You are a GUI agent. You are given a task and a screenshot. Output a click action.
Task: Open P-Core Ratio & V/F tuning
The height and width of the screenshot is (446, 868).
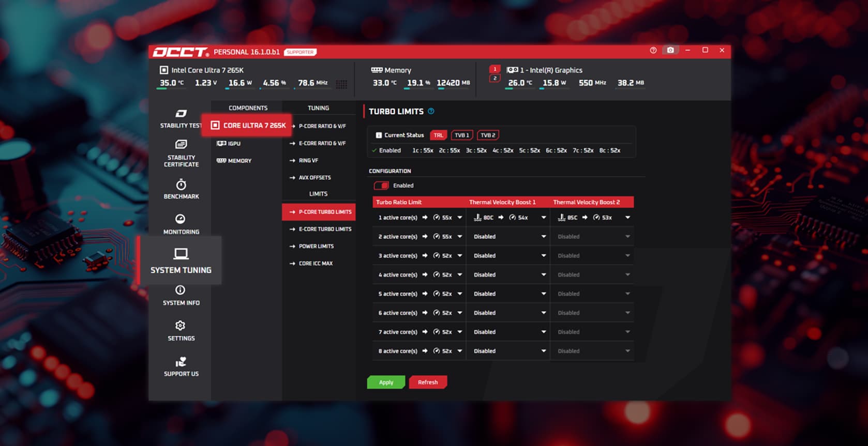(x=318, y=126)
